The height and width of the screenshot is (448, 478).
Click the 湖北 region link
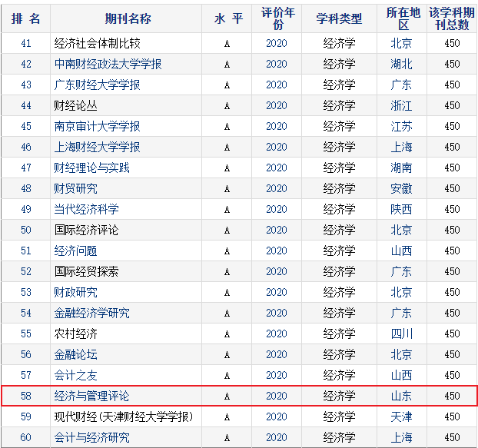(401, 64)
